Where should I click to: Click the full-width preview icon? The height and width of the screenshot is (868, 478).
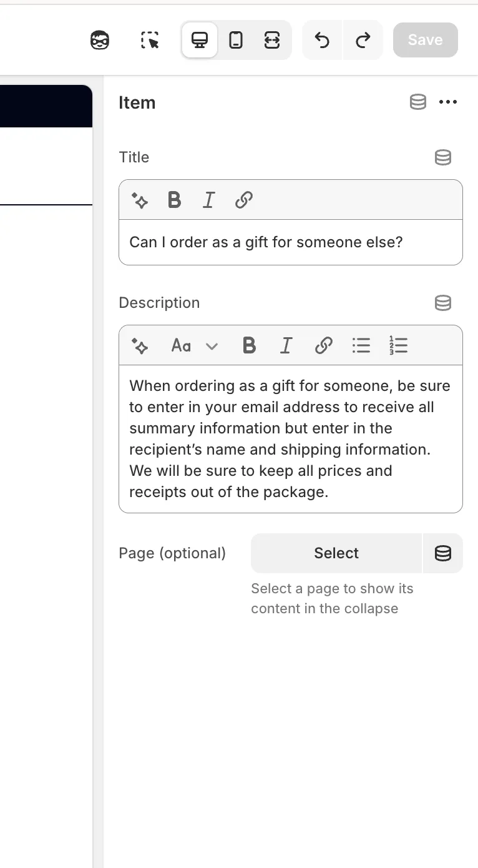(x=271, y=39)
